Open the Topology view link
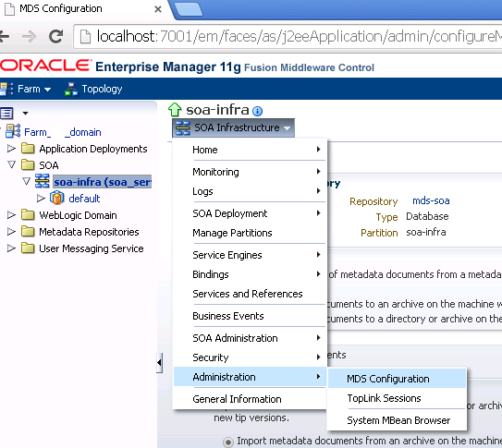 click(102, 89)
